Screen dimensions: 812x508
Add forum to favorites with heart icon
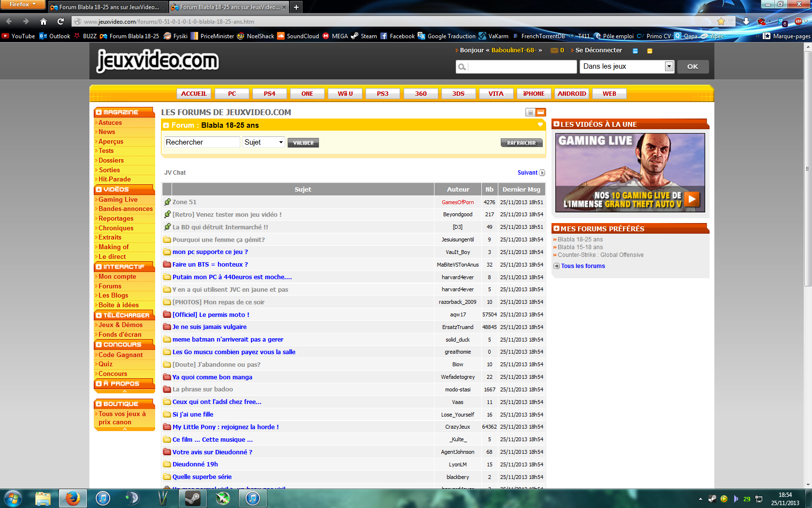click(x=540, y=125)
